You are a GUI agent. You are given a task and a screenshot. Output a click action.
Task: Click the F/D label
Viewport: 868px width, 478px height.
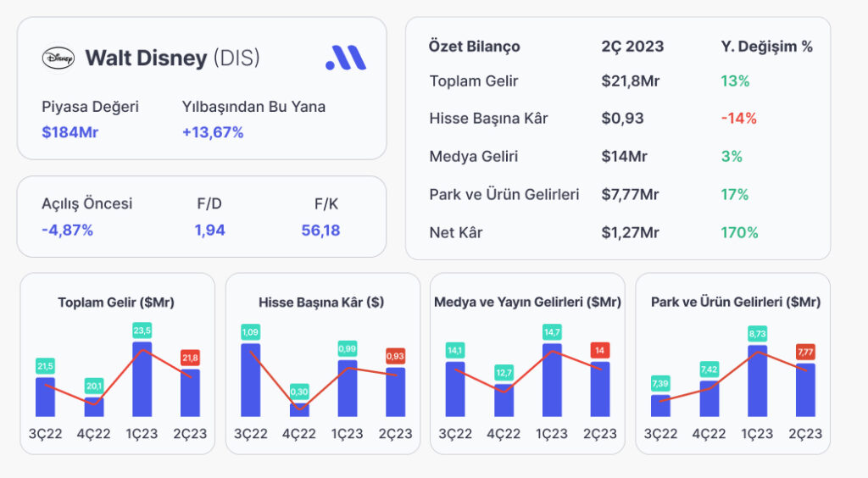coord(209,203)
